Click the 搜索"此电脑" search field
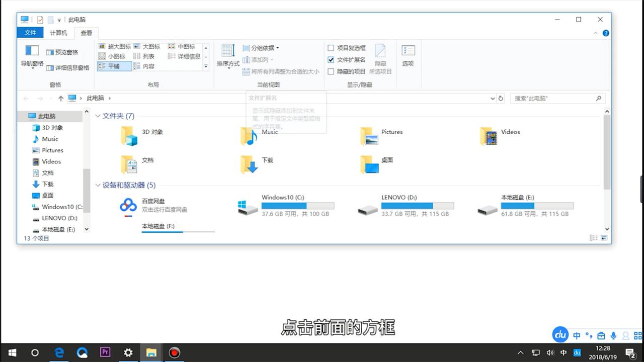 tap(557, 99)
